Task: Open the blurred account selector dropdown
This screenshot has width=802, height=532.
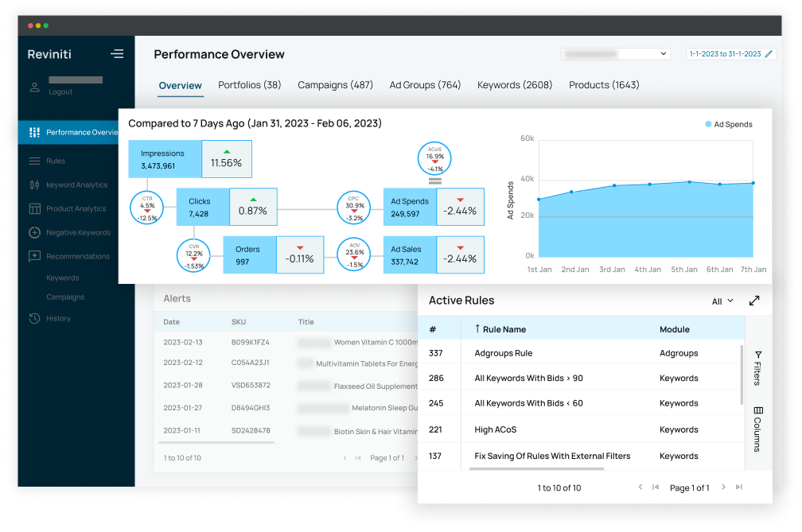Action: point(616,53)
